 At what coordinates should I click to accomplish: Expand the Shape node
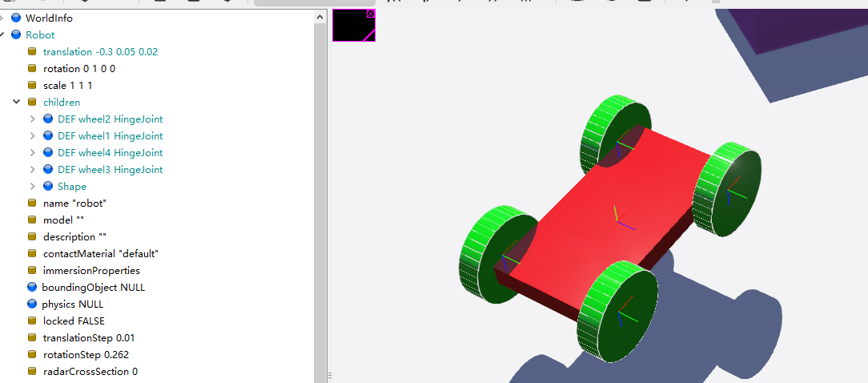[32, 186]
